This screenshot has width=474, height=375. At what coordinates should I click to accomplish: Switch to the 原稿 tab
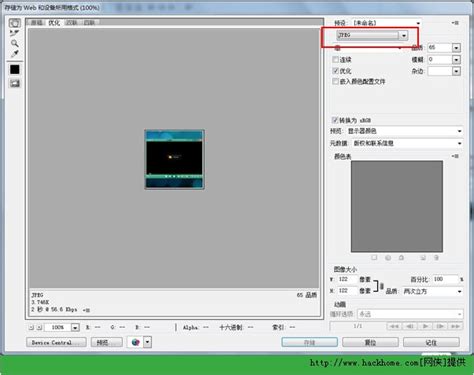(36, 23)
